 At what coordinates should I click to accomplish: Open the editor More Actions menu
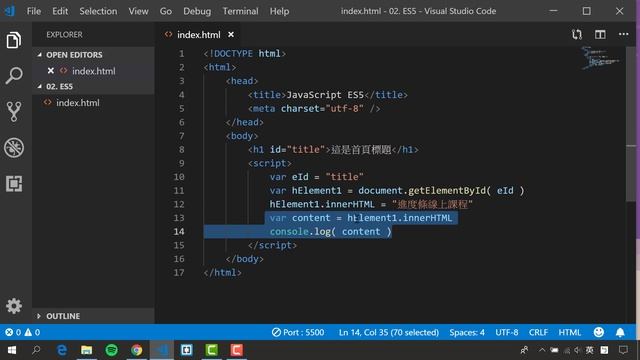point(623,34)
